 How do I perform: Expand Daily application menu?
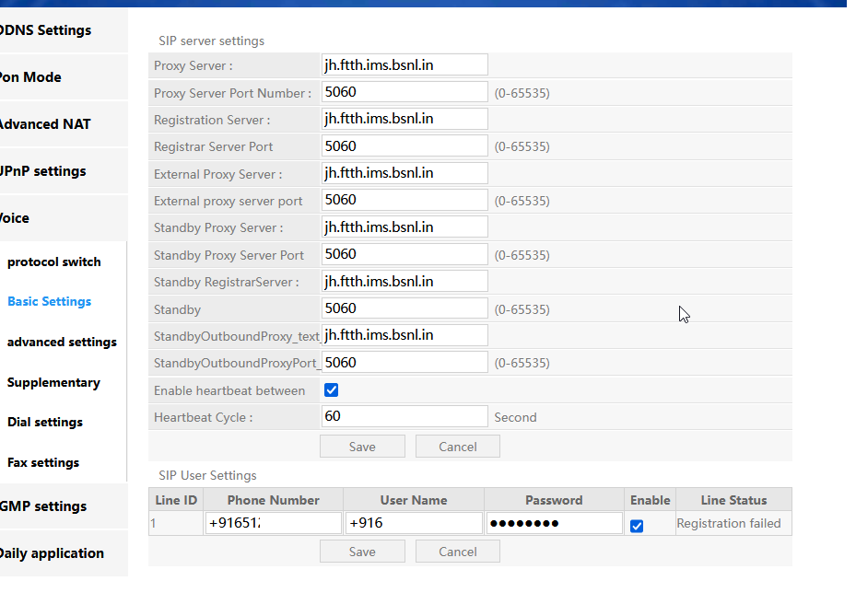tap(51, 553)
